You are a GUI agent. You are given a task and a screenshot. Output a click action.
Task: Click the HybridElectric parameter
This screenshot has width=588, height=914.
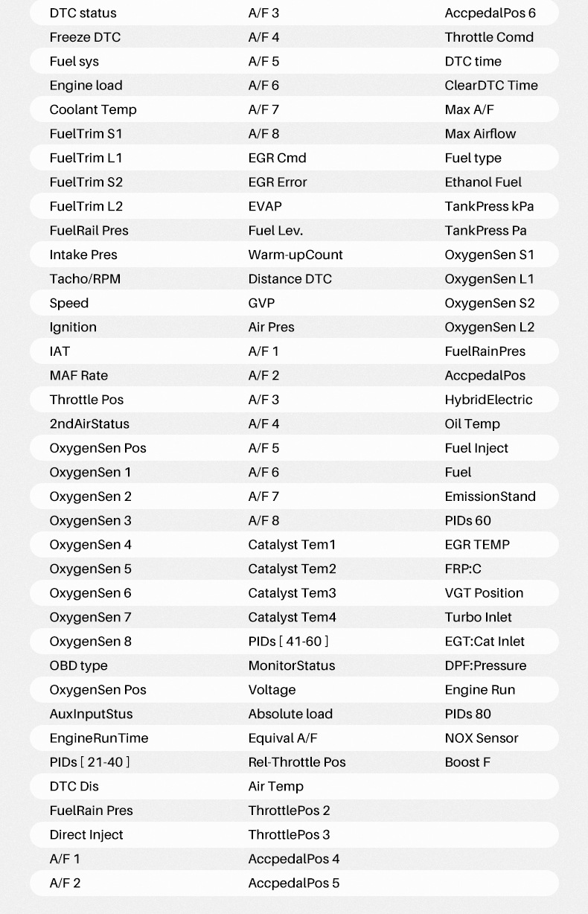click(488, 400)
